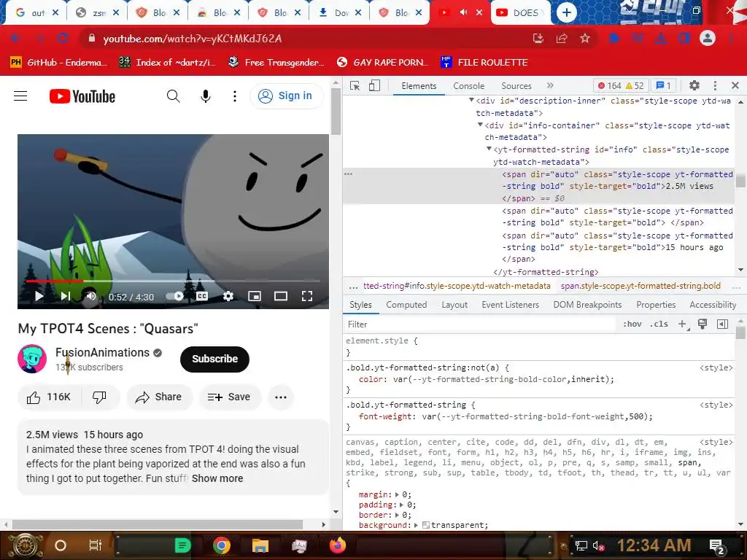Open more actions ellipsis under video
The width and height of the screenshot is (747, 560).
tap(281, 397)
